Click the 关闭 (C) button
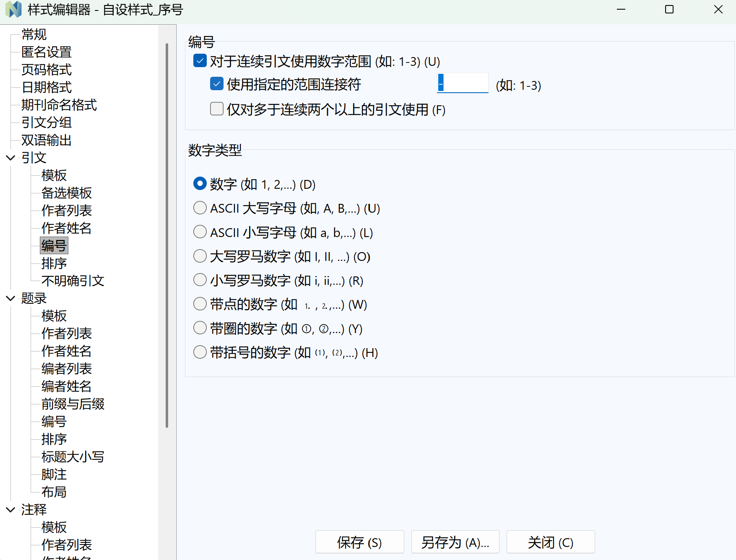Image resolution: width=736 pixels, height=560 pixels. pos(550,542)
